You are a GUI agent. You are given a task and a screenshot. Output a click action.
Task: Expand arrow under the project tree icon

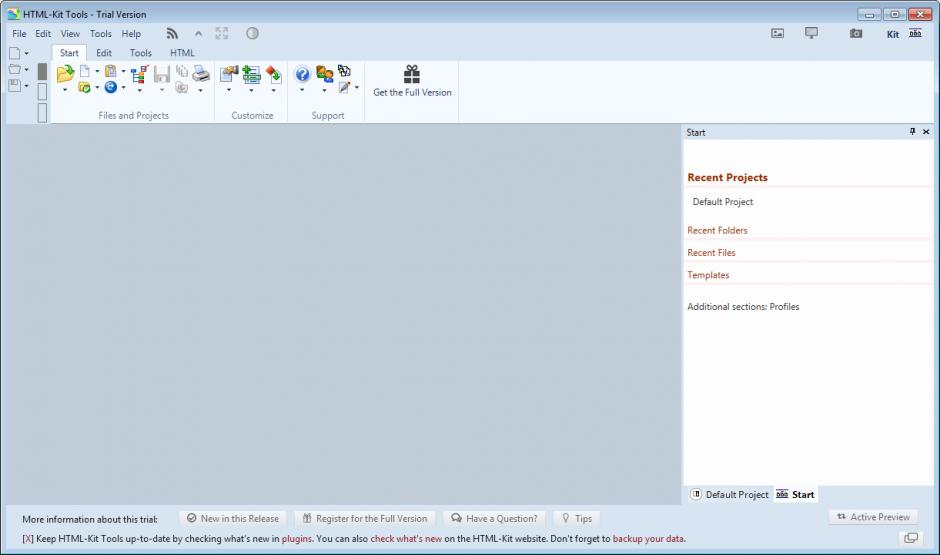140,91
